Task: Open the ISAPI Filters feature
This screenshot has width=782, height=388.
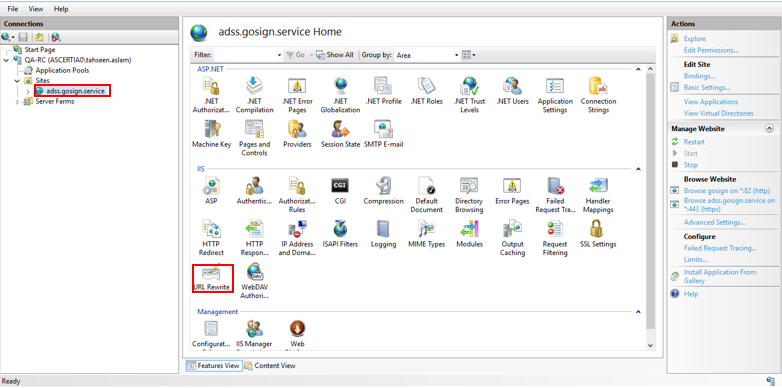Action: pyautogui.click(x=340, y=234)
